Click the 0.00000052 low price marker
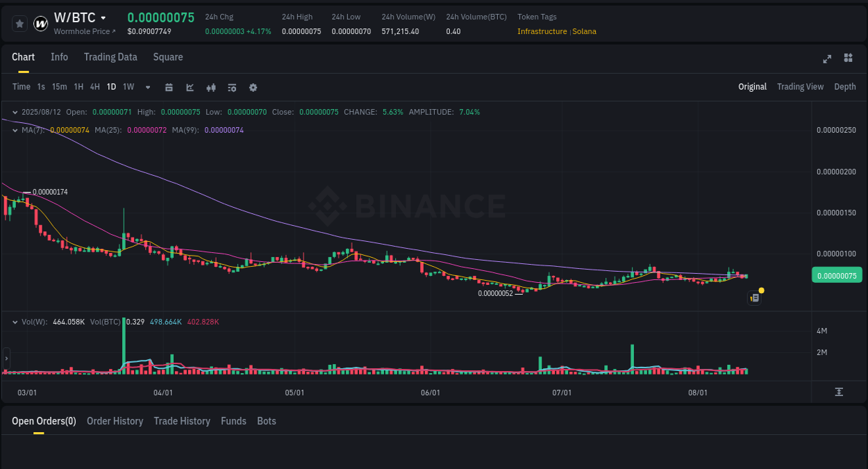The width and height of the screenshot is (868, 469). 495,293
